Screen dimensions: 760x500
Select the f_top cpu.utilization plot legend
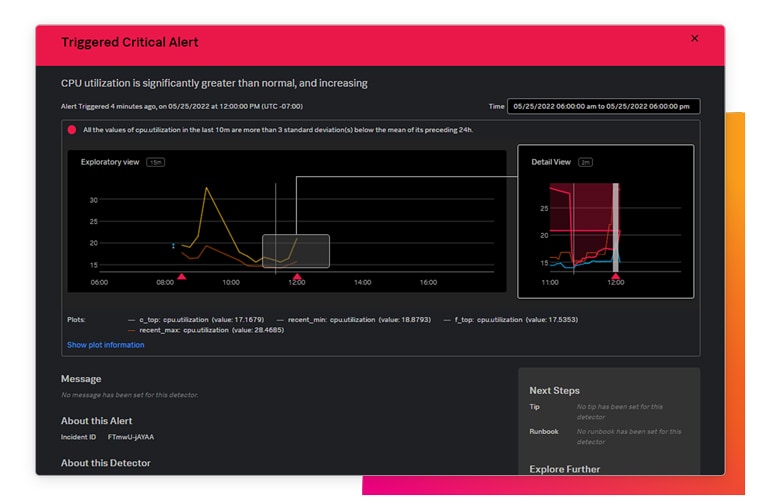[508, 319]
